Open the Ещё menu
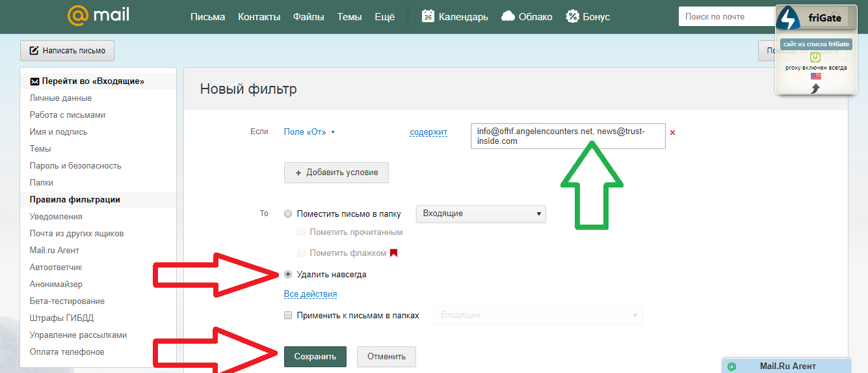This screenshot has height=373, width=868. tap(385, 17)
